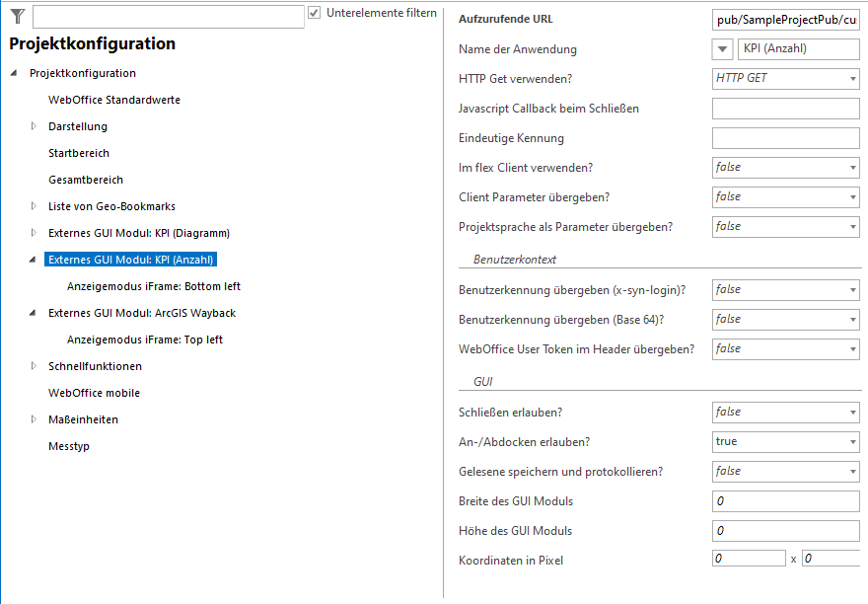Select the WebOffice Standardwerte tree item

[113, 100]
